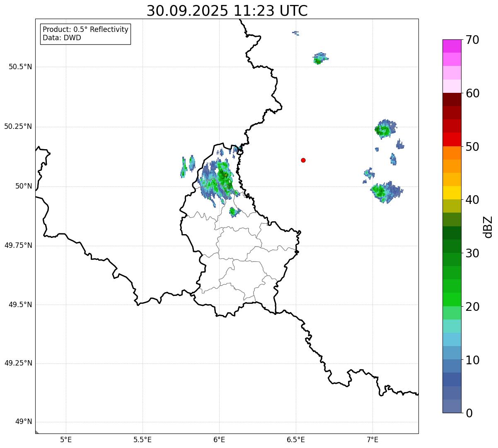
Task: Click the 50.25°N latitude label
Action: [18, 126]
